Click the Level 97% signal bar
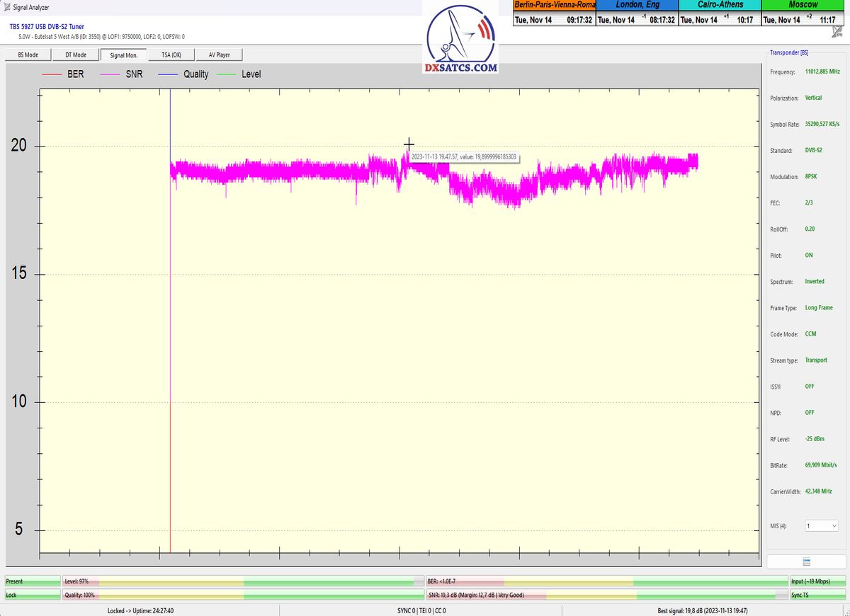850x616 pixels. pyautogui.click(x=242, y=581)
